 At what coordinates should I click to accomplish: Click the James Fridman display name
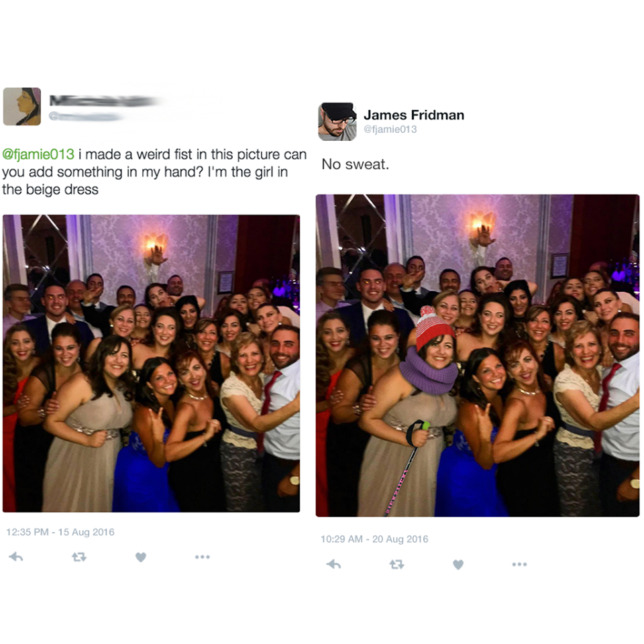tap(414, 115)
